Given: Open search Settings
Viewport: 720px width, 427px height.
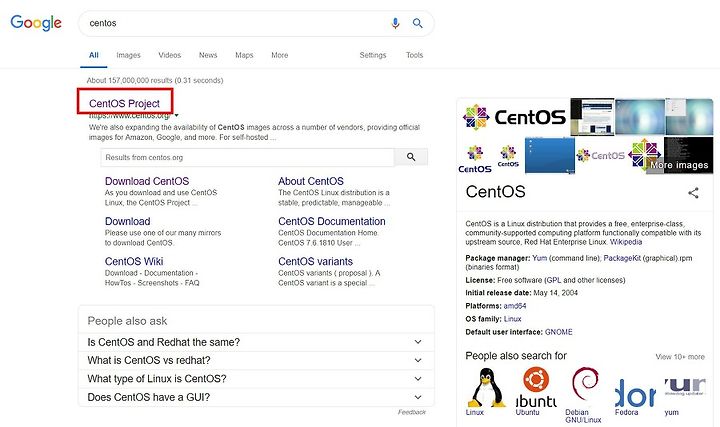Looking at the screenshot, I should coord(373,55).
